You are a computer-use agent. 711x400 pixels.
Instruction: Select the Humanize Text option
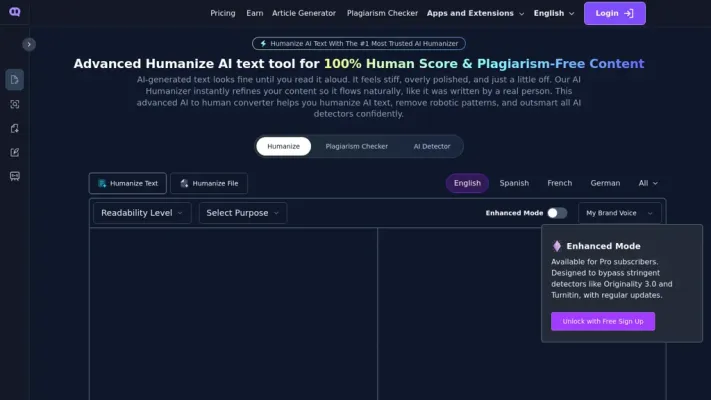(127, 183)
